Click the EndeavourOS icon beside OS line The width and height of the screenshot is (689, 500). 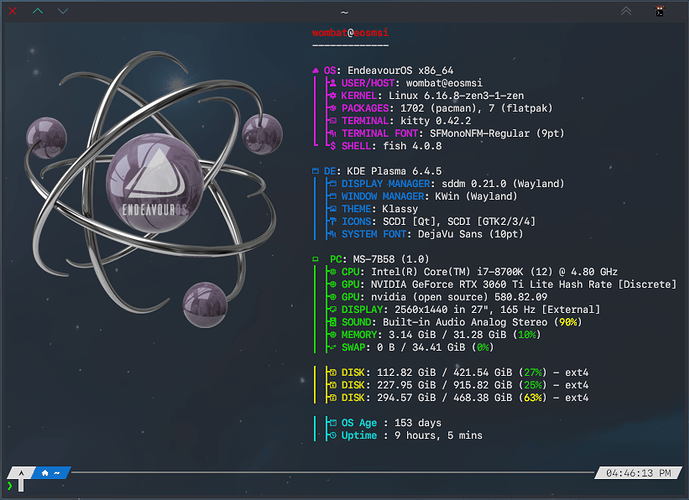click(317, 70)
